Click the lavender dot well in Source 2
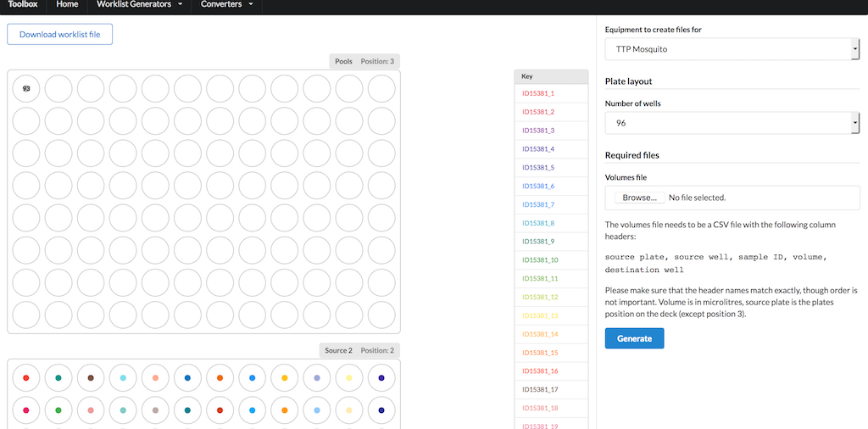Viewport: 868px width, 429px height. tap(317, 378)
